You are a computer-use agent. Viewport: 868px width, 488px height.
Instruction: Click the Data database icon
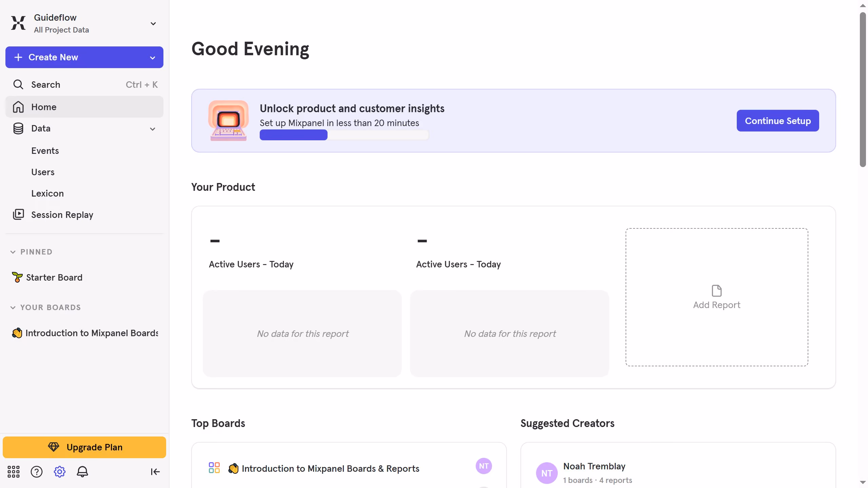pos(18,128)
